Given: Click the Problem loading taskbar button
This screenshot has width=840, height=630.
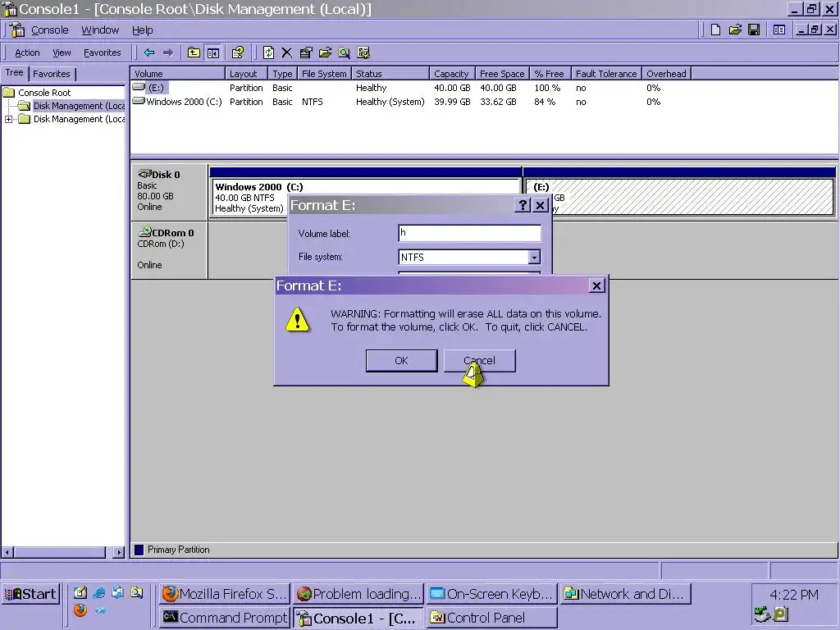Looking at the screenshot, I should point(358,594).
